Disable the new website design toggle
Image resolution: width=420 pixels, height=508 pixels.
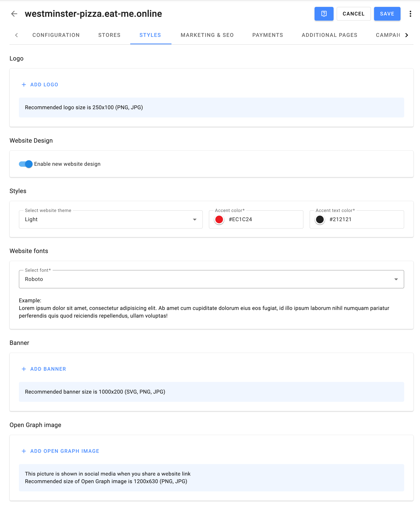click(x=26, y=164)
